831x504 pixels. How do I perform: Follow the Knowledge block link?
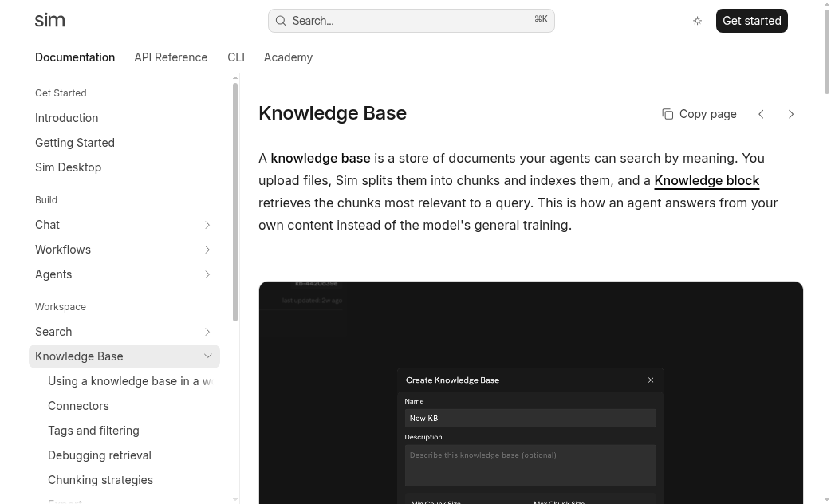click(707, 181)
